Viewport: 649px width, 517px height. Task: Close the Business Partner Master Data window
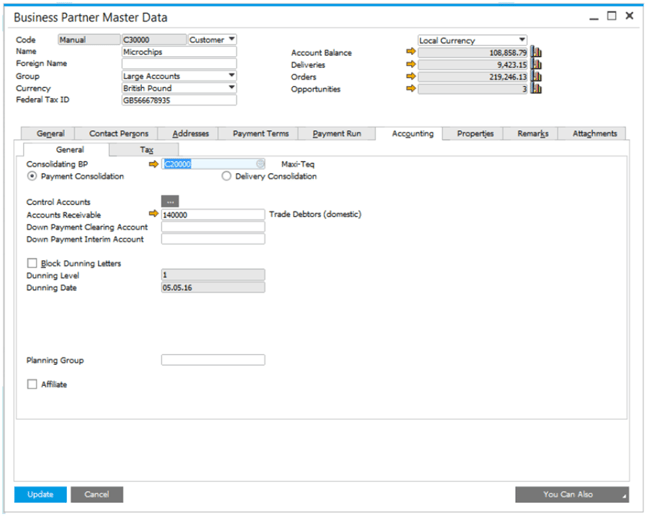tap(629, 16)
